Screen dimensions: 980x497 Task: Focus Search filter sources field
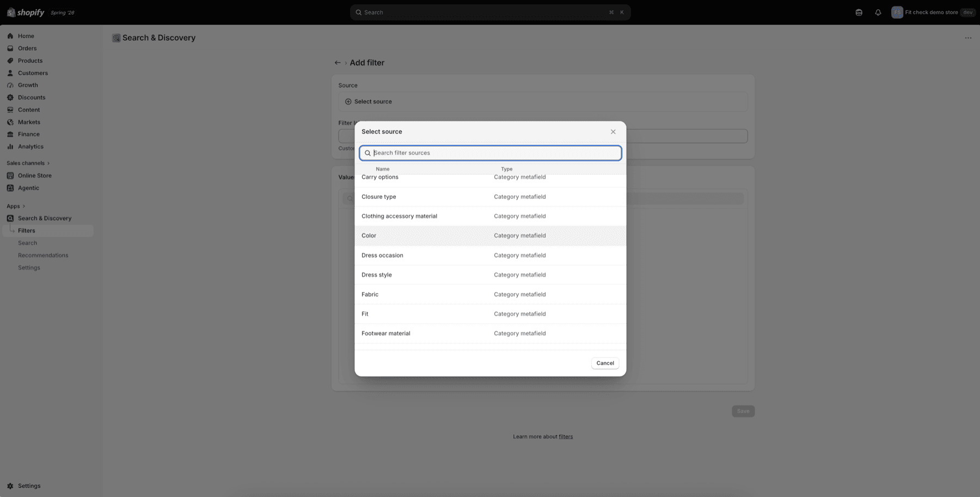pyautogui.click(x=490, y=153)
